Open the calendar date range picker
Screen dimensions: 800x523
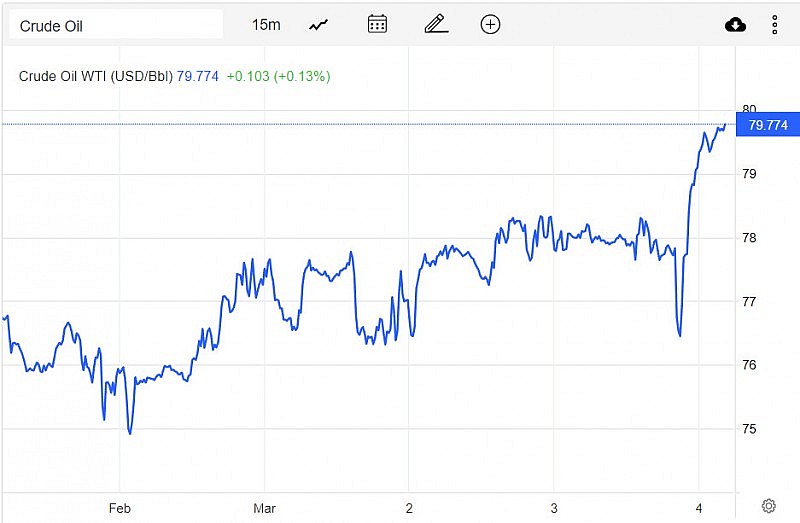point(377,24)
